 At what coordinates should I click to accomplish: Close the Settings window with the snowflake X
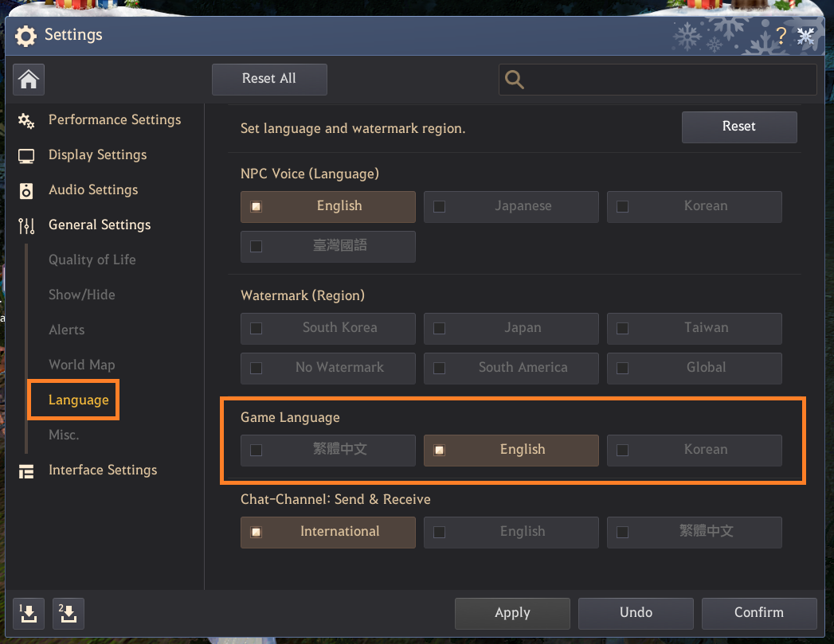tap(806, 36)
